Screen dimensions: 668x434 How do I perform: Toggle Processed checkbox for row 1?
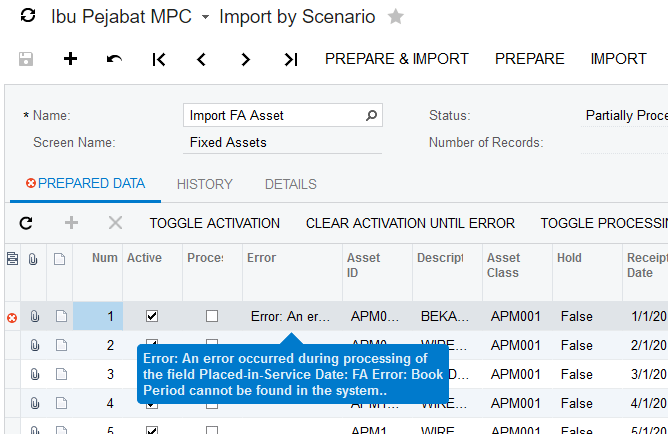(212, 316)
